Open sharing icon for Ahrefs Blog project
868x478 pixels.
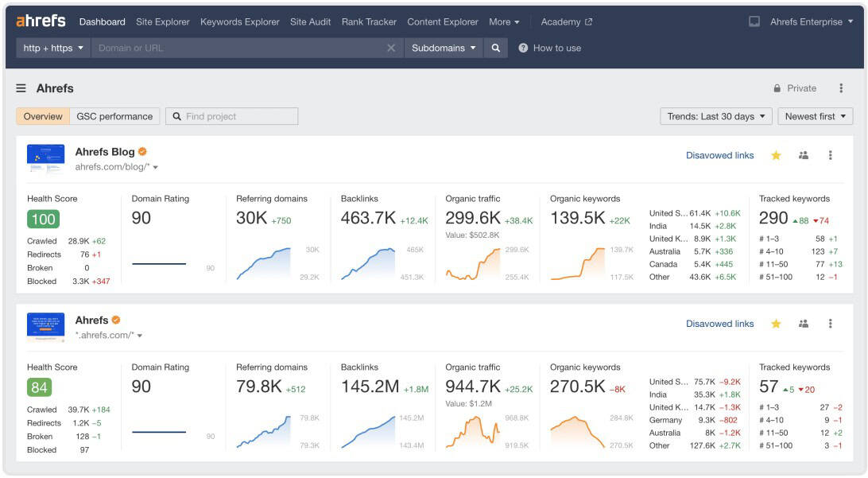click(x=804, y=155)
